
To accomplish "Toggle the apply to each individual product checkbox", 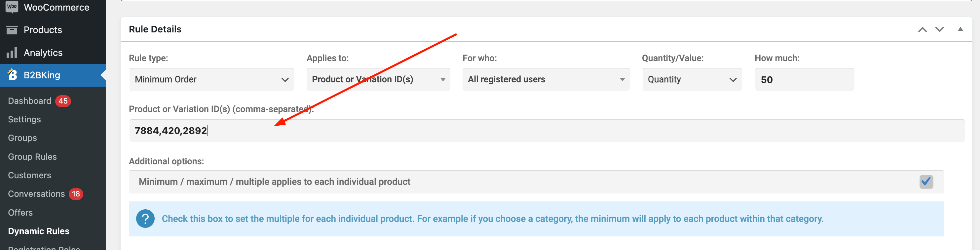I will [926, 182].
